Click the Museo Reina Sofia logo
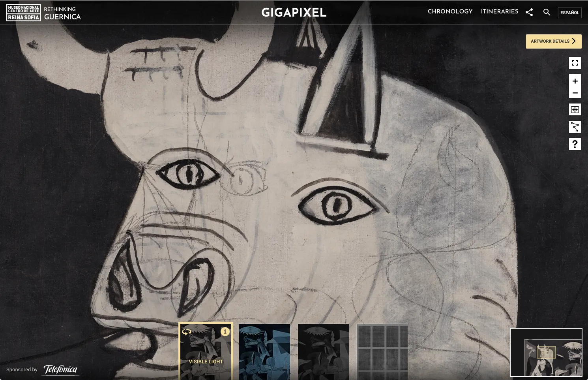 tap(24, 13)
